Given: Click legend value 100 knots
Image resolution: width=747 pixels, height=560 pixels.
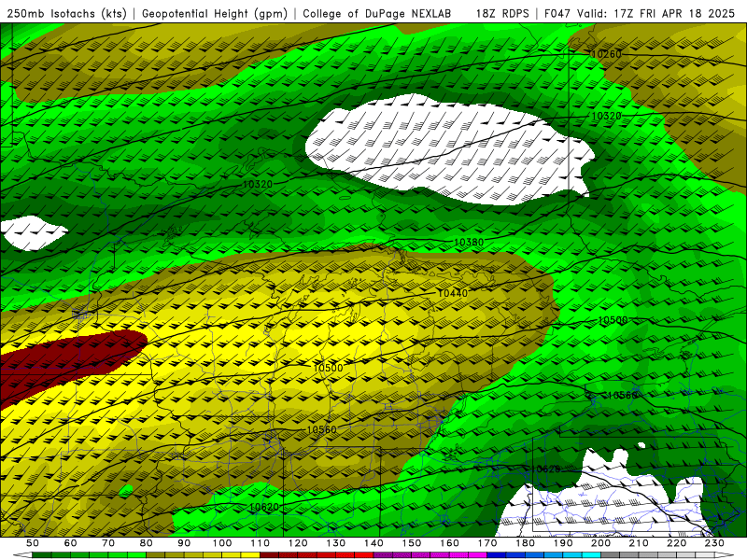Looking at the screenshot, I should coord(222,543).
